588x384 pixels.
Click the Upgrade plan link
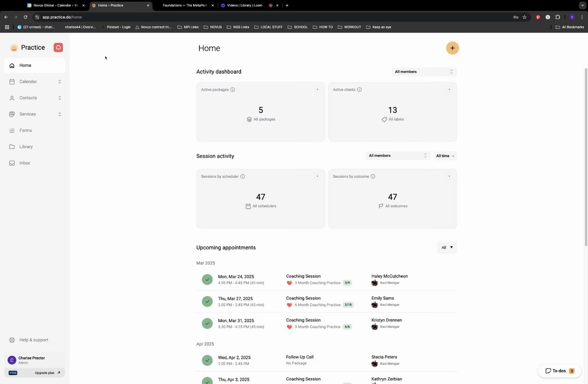[x=47, y=373]
